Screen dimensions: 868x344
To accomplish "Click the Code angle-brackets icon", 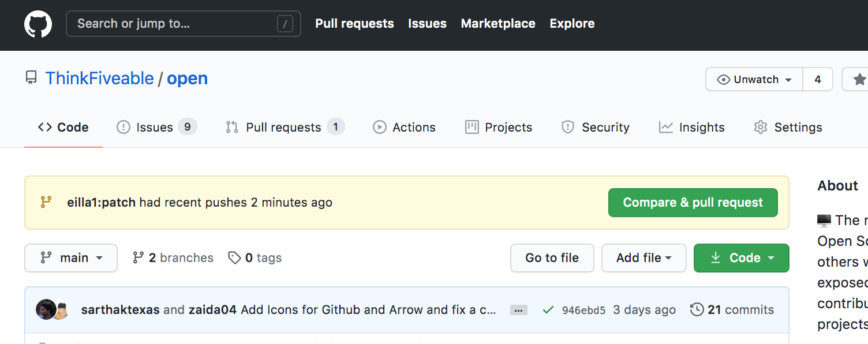I will pos(45,128).
